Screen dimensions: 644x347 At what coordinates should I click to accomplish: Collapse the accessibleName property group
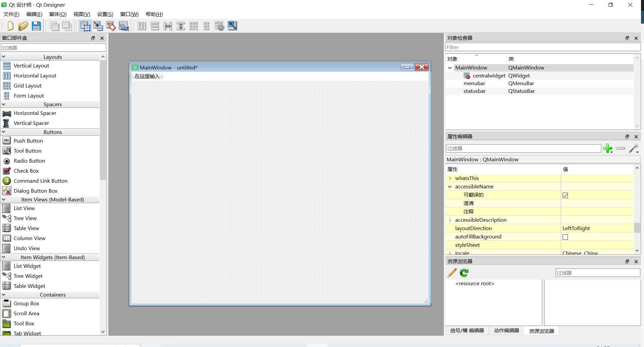click(450, 186)
